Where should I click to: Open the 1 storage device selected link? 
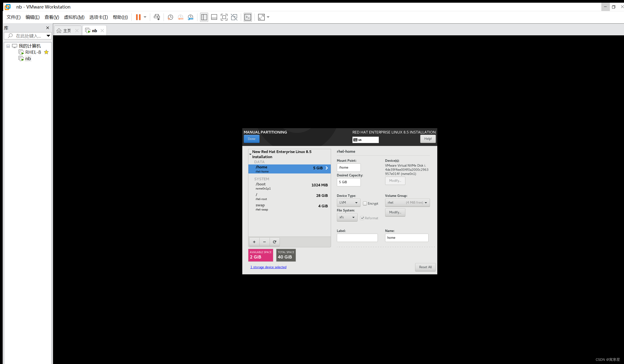(268, 267)
